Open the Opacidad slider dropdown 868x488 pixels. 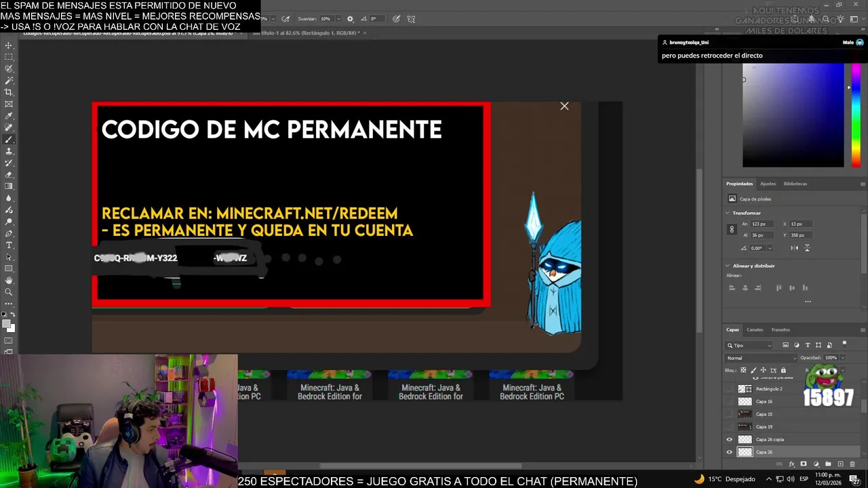pos(843,358)
